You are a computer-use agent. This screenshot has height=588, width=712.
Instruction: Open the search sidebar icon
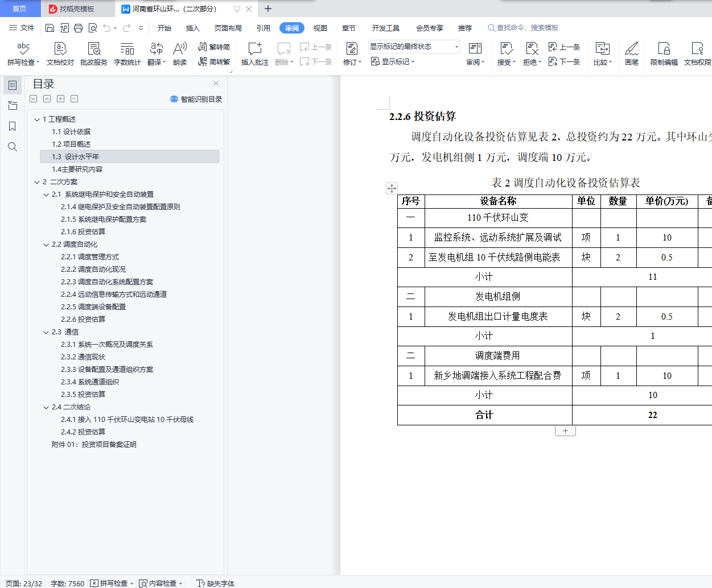pyautogui.click(x=13, y=147)
